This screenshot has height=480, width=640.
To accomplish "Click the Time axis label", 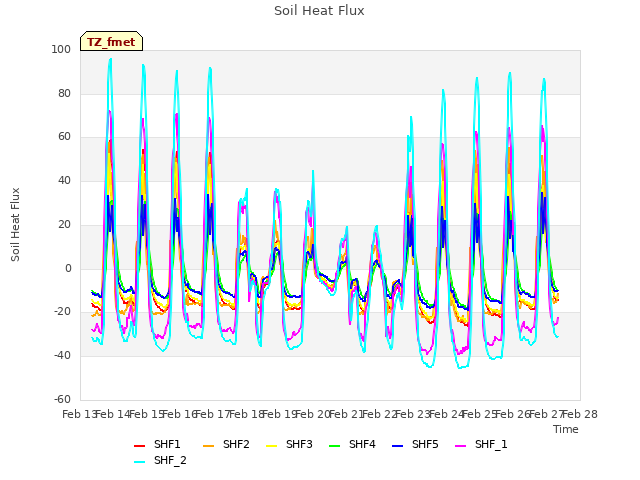I will (566, 429).
